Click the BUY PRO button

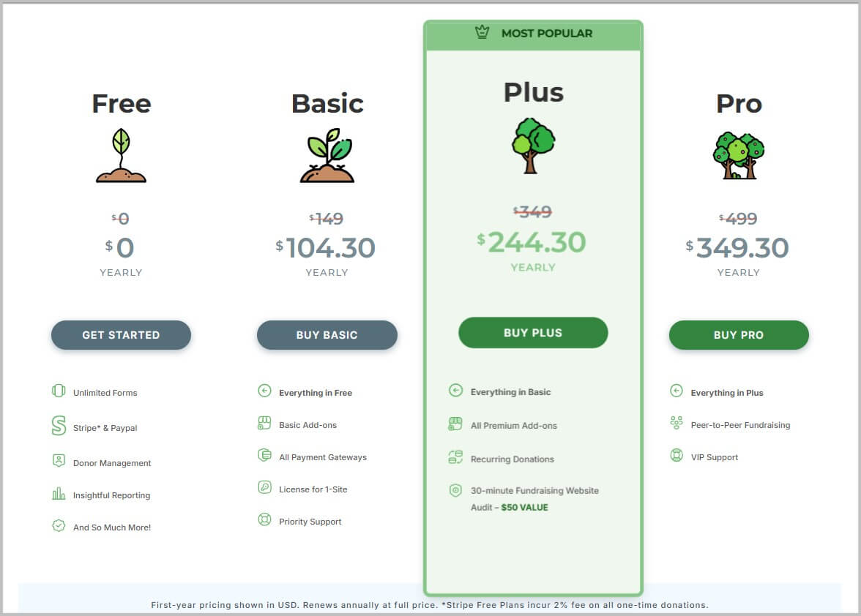739,335
